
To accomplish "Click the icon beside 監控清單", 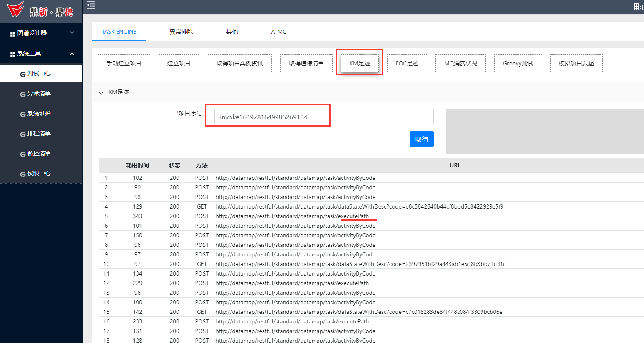I will pyautogui.click(x=23, y=154).
